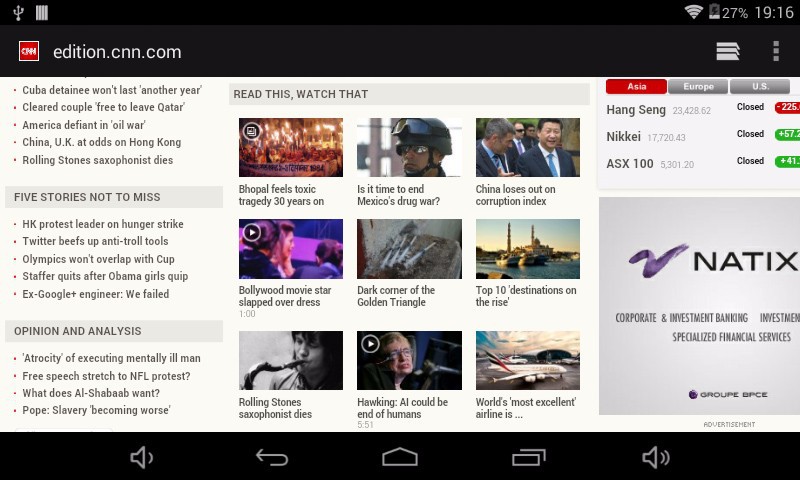Read 'Pope: Slavery becoming worse' opinion
Screen dimensions: 800x480
click(96, 410)
